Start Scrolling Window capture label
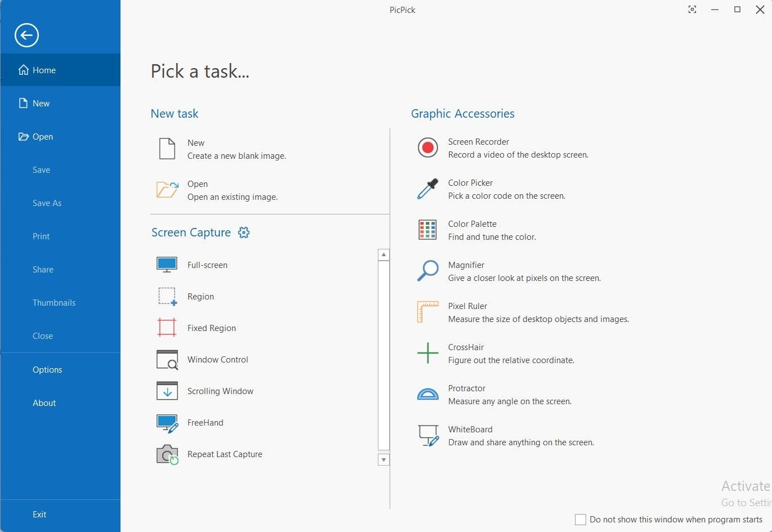This screenshot has height=532, width=772. pyautogui.click(x=220, y=391)
